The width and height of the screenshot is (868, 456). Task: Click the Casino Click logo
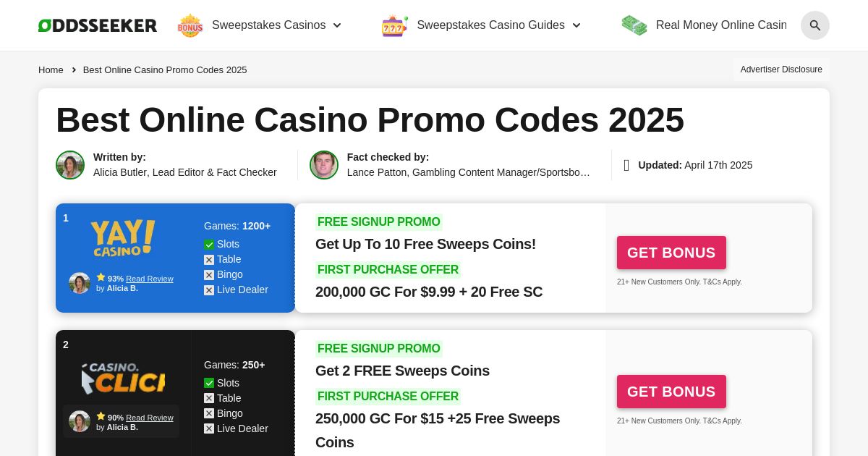coord(122,376)
